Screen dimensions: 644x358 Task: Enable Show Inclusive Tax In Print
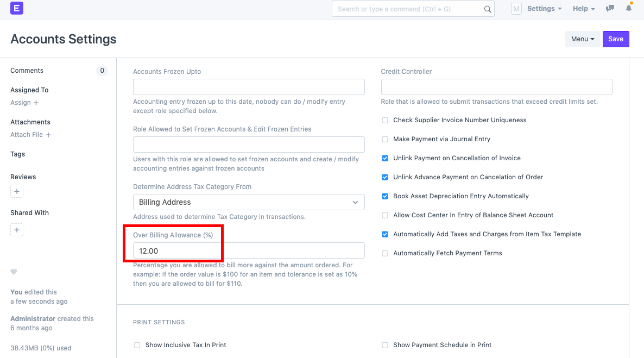137,345
